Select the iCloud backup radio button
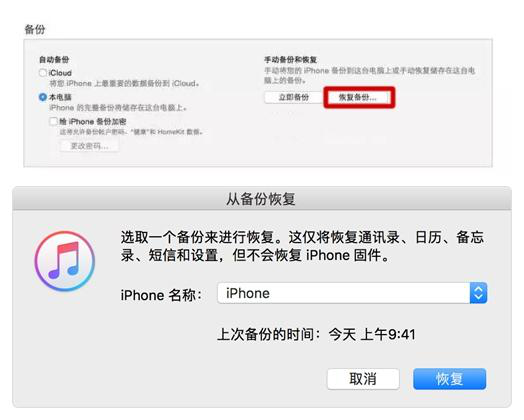 [x=43, y=73]
